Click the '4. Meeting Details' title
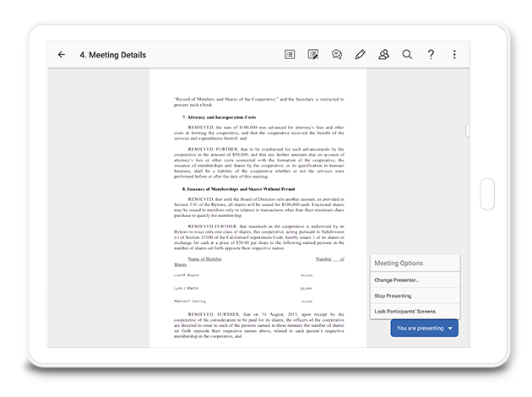532x397 pixels. (112, 55)
